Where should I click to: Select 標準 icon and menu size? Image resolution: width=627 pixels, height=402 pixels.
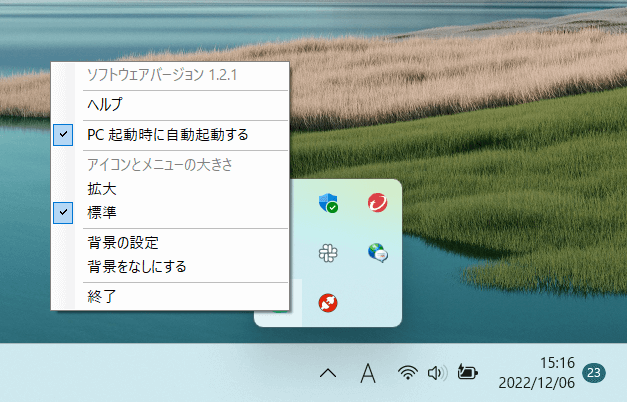click(170, 212)
